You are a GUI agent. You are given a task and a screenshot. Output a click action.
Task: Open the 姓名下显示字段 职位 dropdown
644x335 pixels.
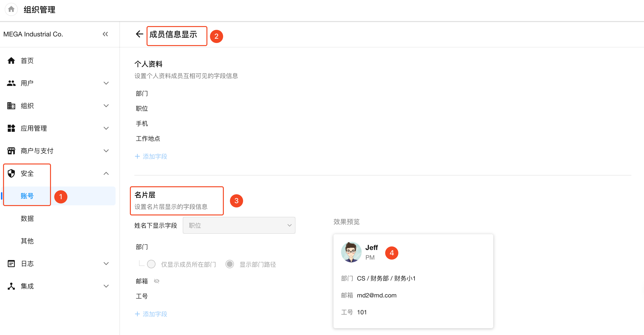pos(239,226)
